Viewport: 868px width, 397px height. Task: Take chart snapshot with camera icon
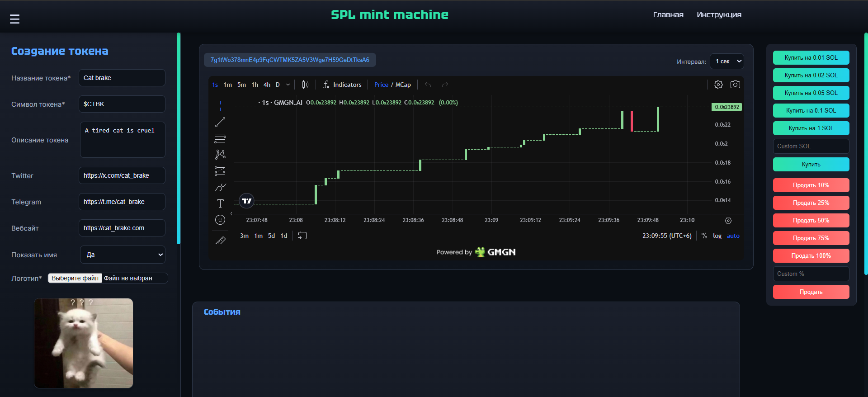click(x=735, y=85)
